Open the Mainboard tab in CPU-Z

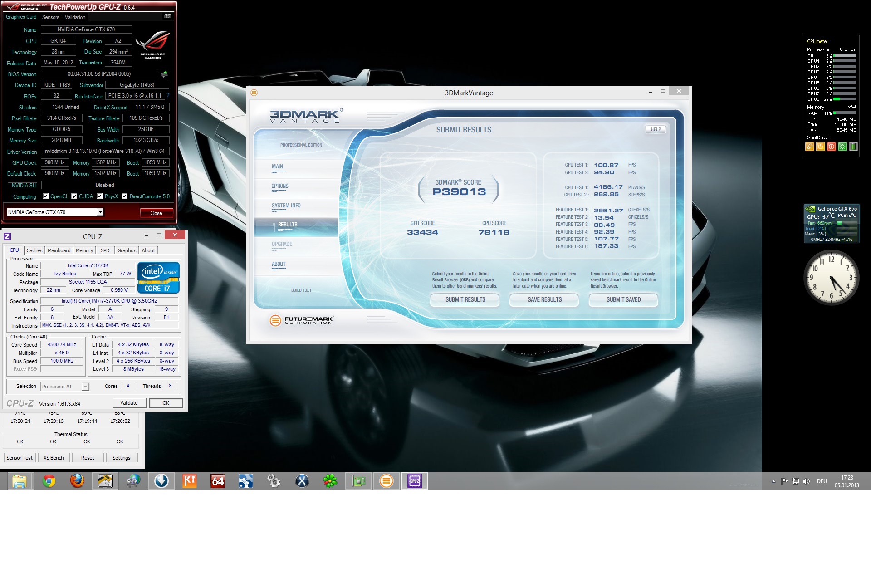click(59, 250)
